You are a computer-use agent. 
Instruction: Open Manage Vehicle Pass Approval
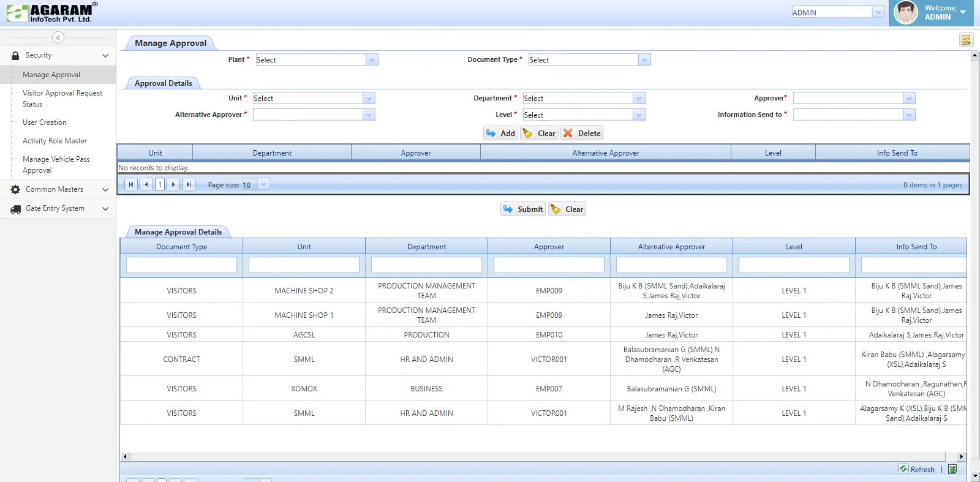coord(56,165)
